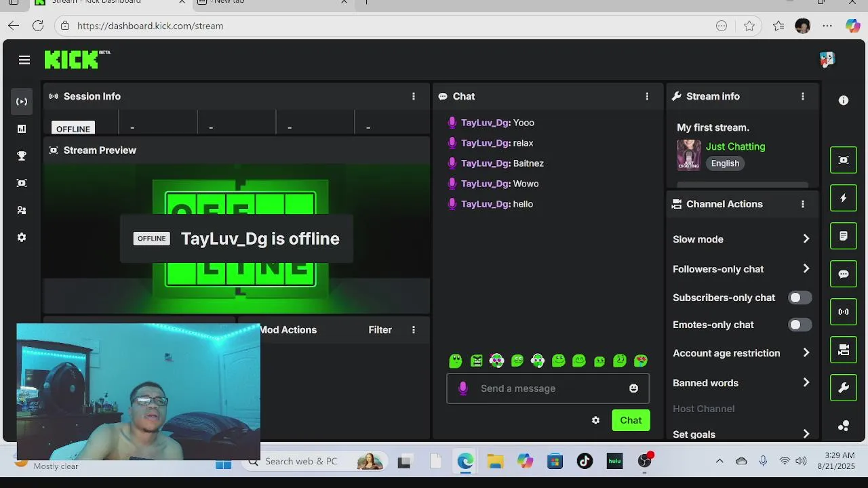
Task: Click TayLuv_Dg username on the Yooo message
Action: (x=484, y=123)
